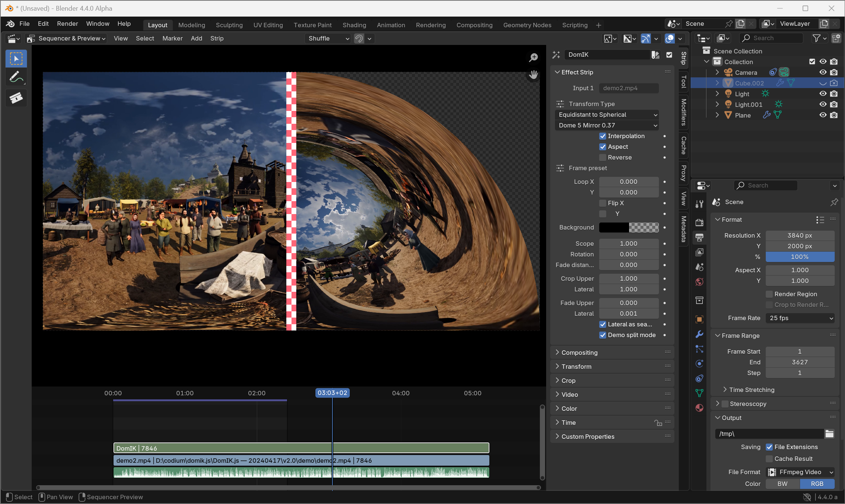Screen dimensions: 845x504
Task: Click the pan hand icon in preview
Action: 533,75
